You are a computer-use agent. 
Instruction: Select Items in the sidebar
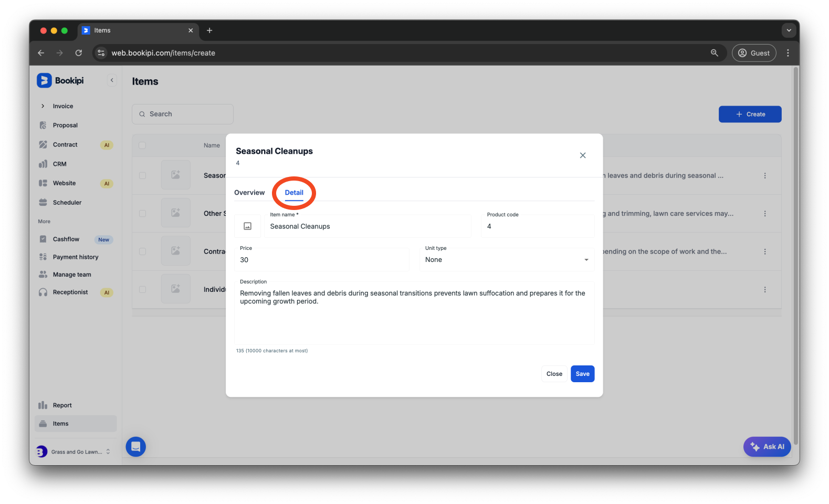pyautogui.click(x=76, y=424)
